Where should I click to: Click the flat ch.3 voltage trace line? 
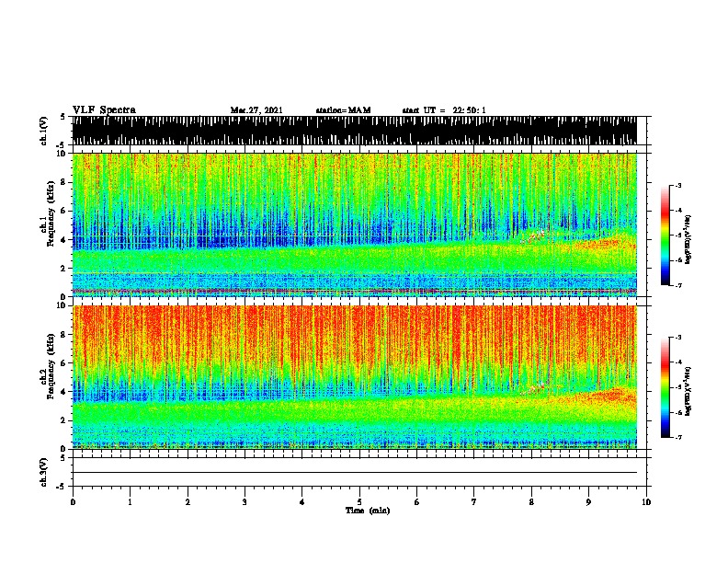pyautogui.click(x=354, y=473)
